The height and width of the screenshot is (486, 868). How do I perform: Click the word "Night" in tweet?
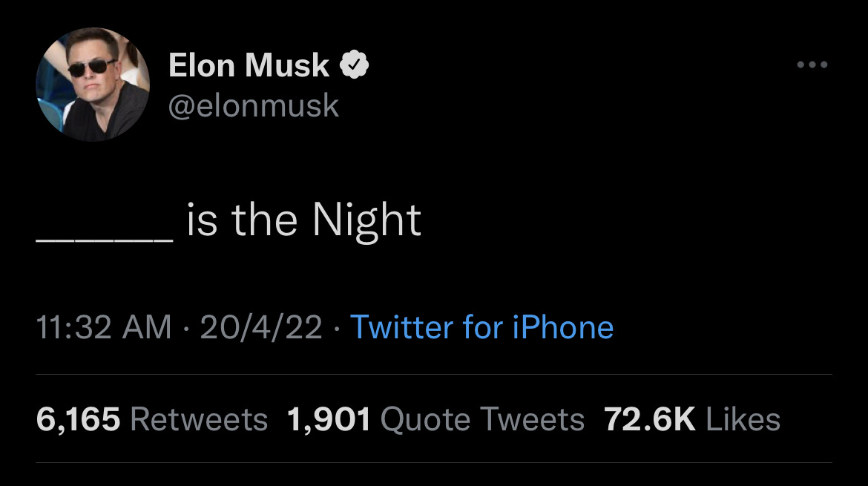[x=366, y=221]
